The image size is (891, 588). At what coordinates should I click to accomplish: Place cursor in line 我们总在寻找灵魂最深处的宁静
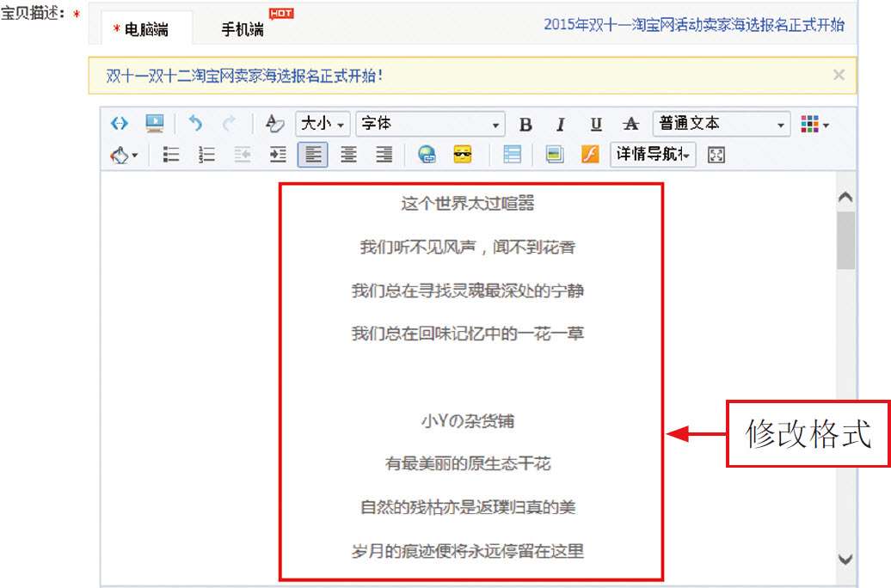tap(468, 291)
